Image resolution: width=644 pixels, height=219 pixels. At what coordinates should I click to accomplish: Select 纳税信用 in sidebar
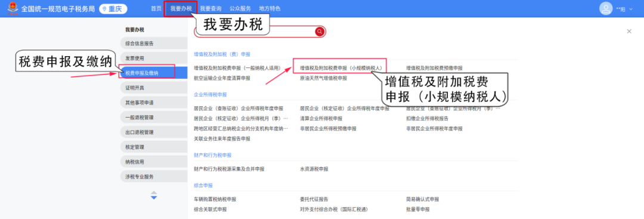tap(154, 162)
